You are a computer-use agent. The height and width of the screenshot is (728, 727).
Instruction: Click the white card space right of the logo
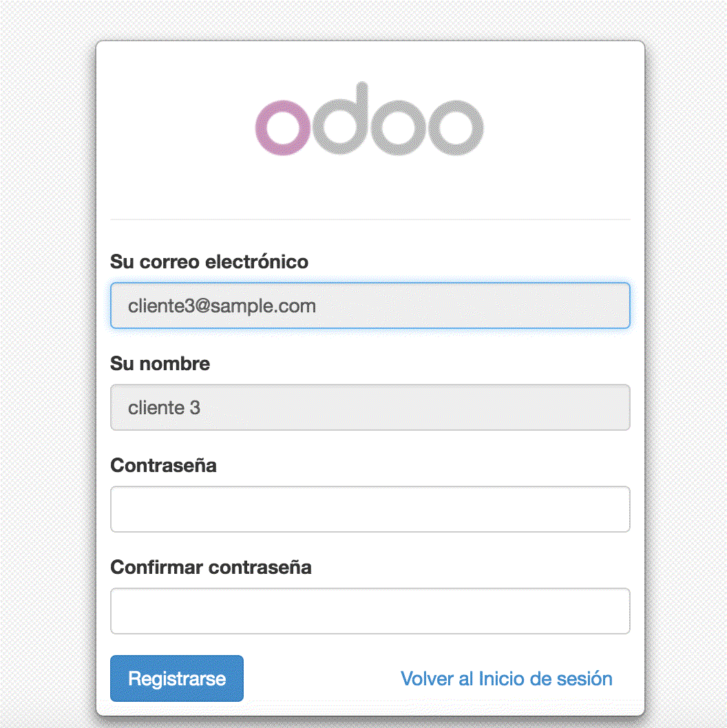pos(565,124)
